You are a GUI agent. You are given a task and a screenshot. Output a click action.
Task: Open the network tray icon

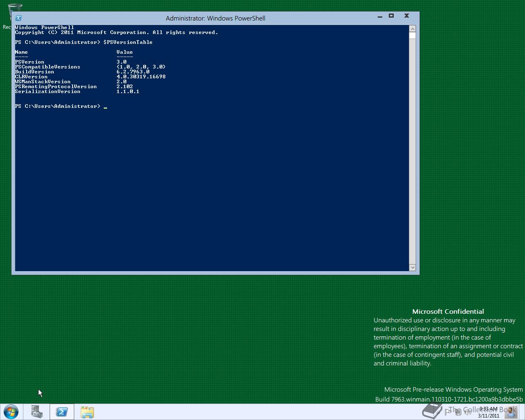458,412
